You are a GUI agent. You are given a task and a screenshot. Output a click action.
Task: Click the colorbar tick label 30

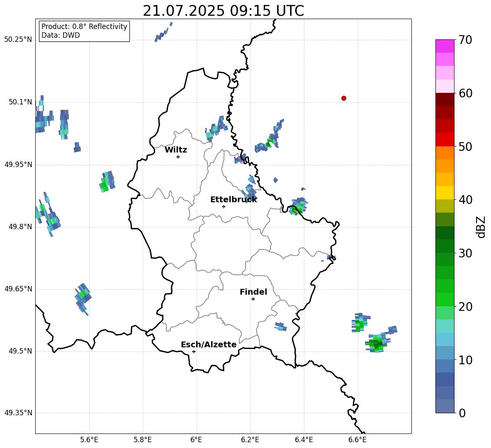coord(465,253)
